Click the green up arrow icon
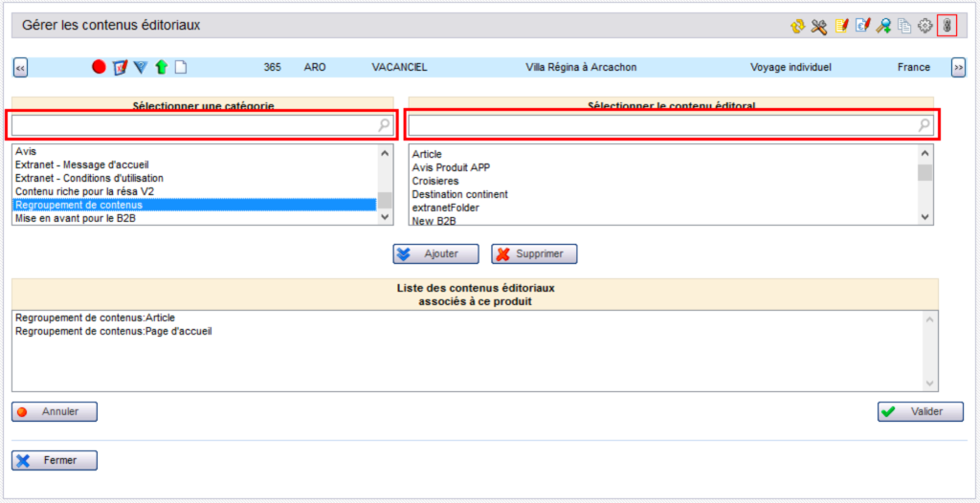 pyautogui.click(x=161, y=67)
